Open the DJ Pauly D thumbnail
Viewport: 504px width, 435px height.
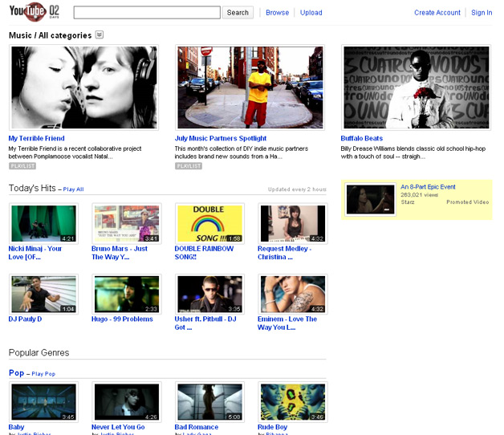(x=43, y=294)
